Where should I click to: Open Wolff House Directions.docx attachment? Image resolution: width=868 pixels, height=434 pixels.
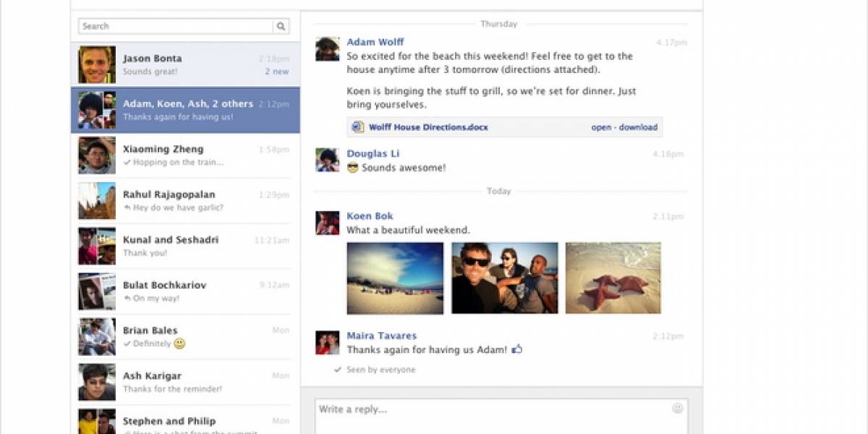click(x=428, y=127)
